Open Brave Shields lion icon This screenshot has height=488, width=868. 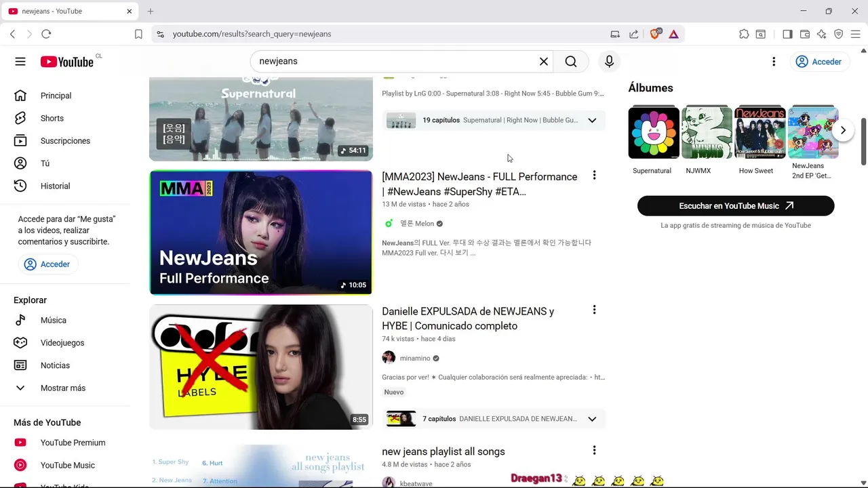[655, 34]
